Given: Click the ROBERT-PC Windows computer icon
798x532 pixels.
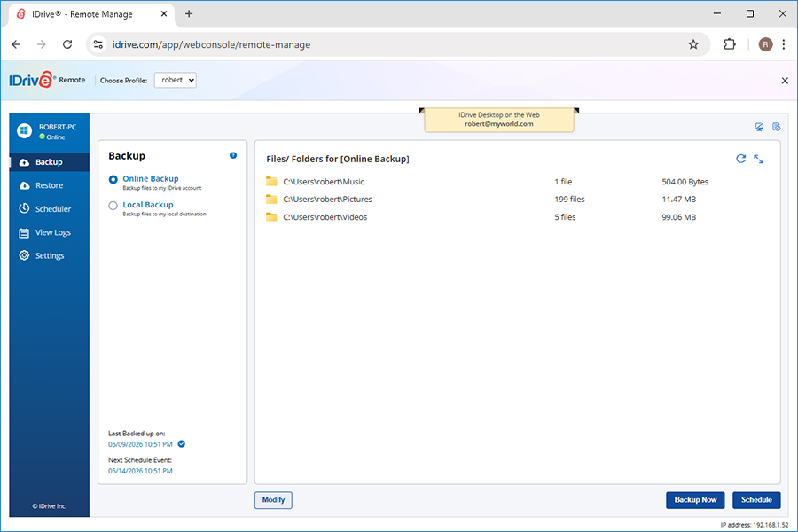Looking at the screenshot, I should tap(24, 131).
